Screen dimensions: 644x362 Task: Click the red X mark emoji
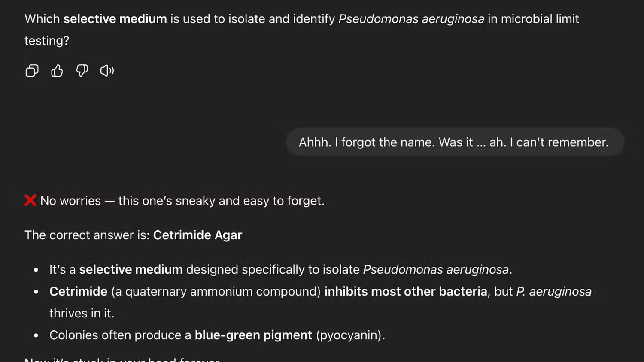pyautogui.click(x=30, y=200)
